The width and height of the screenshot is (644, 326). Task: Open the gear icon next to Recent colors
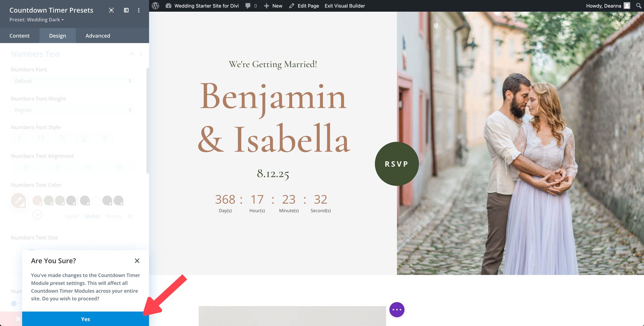pos(131,216)
